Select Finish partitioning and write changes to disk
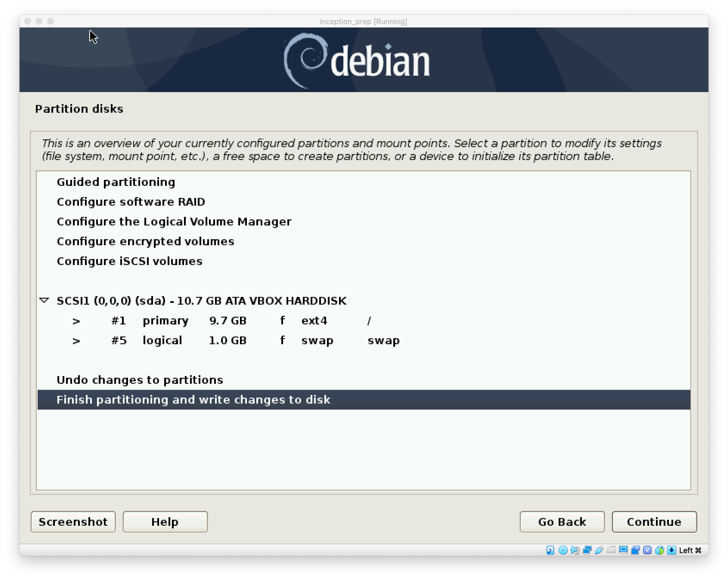728x580 pixels. (x=364, y=400)
